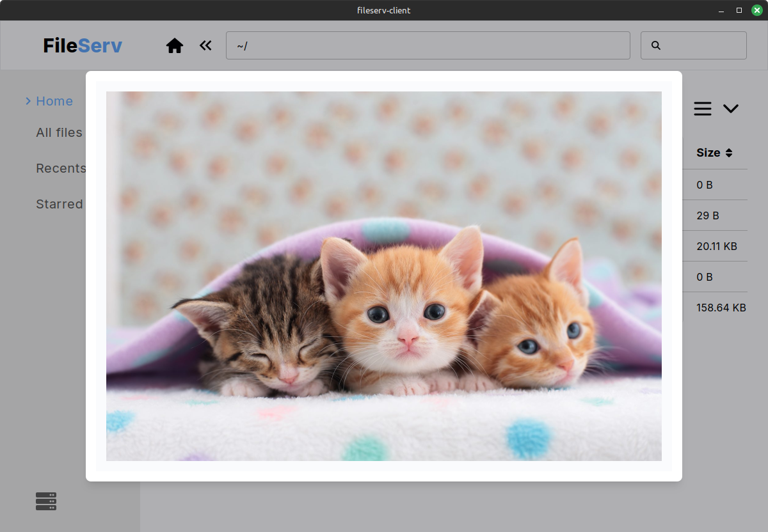Open the server storage icon in the sidebar
Screen dimensions: 768x532
tap(46, 501)
